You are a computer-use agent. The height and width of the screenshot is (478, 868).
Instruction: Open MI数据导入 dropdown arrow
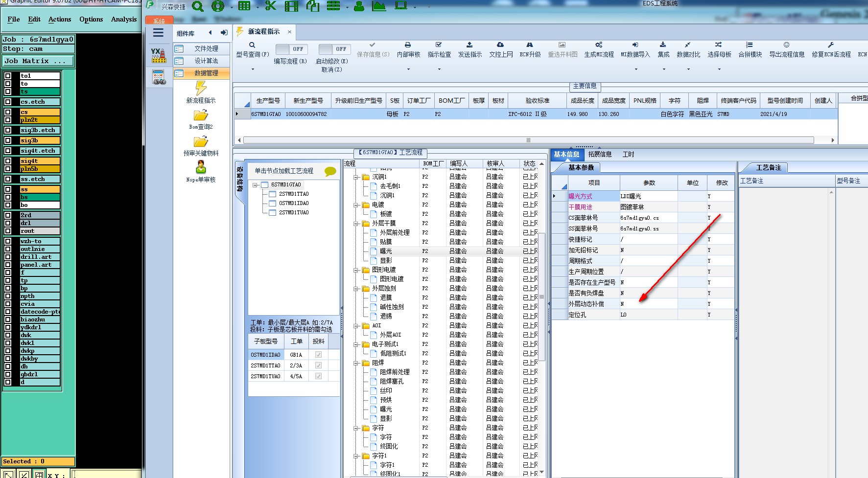[x=636, y=69]
